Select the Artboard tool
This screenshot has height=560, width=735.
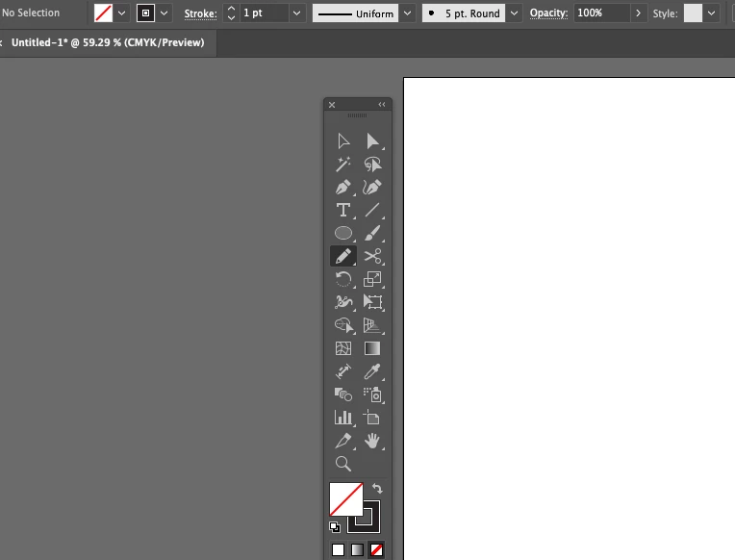[x=372, y=418]
